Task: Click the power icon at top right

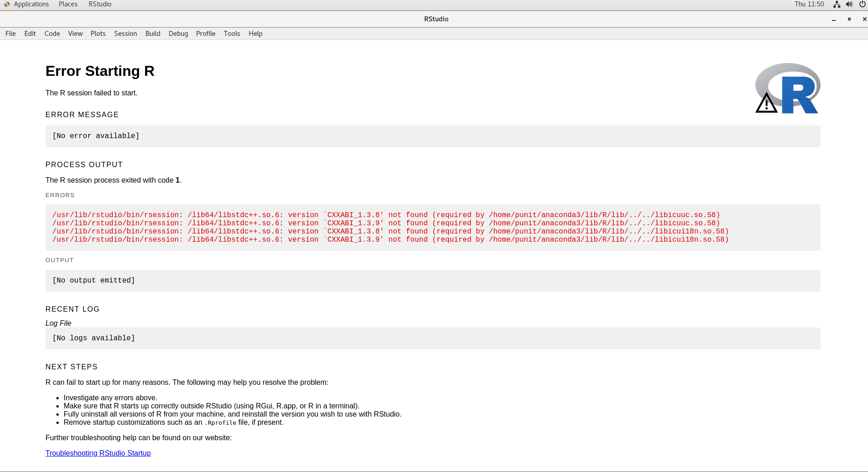Action: (862, 4)
